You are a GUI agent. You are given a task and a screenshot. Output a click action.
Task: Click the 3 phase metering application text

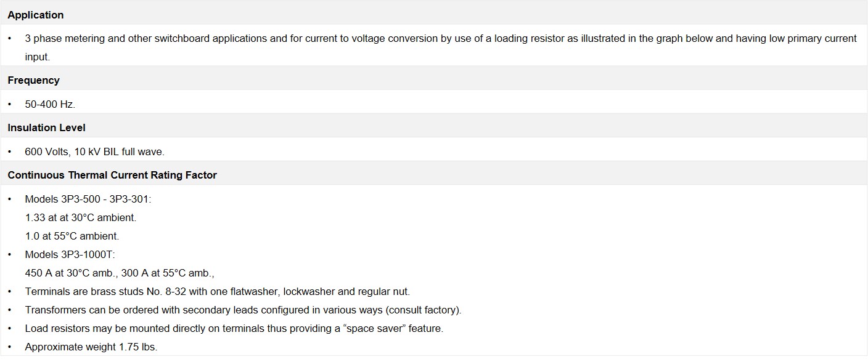point(441,47)
